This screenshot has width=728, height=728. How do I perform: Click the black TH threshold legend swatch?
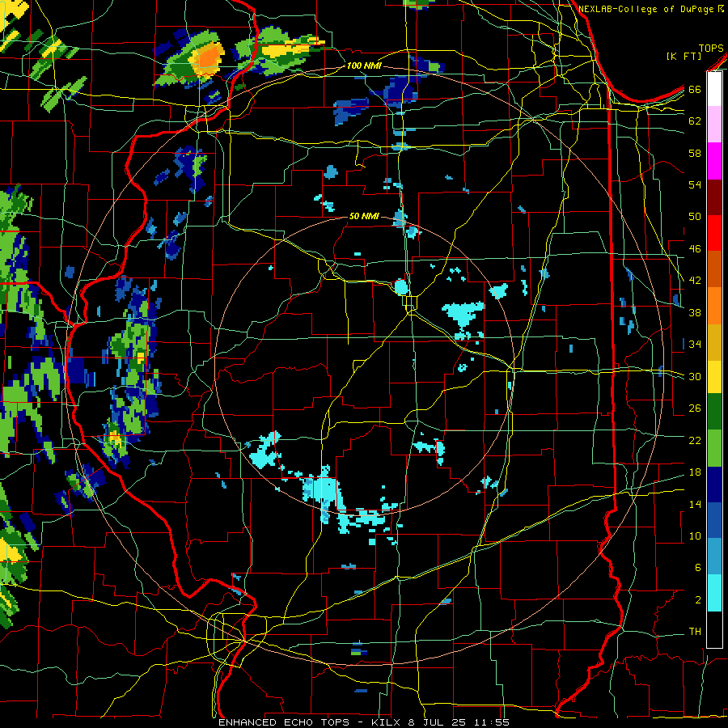[714, 629]
